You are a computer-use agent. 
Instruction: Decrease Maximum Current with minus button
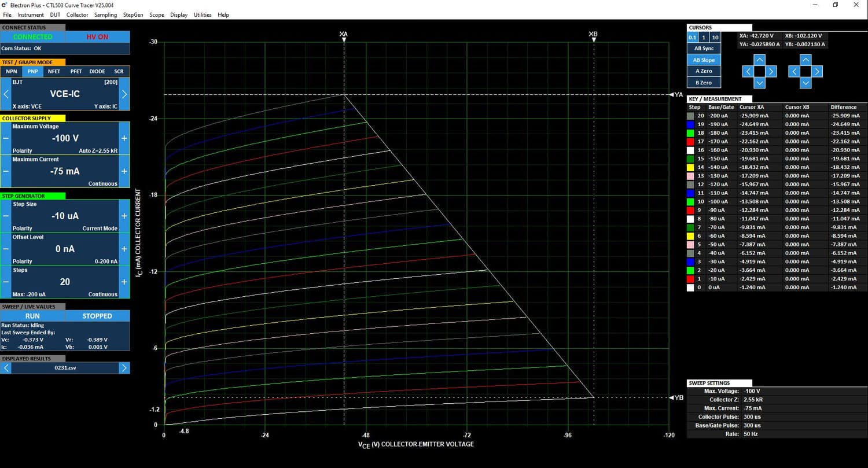point(6,171)
